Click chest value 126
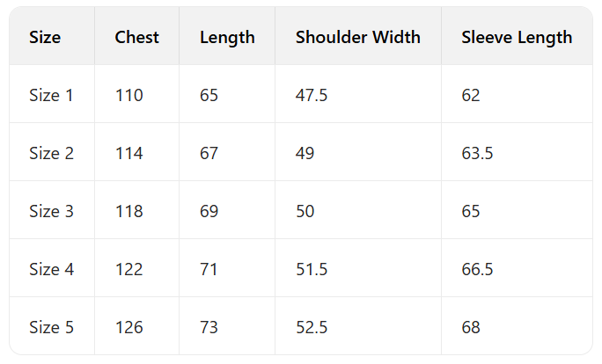 (x=128, y=327)
